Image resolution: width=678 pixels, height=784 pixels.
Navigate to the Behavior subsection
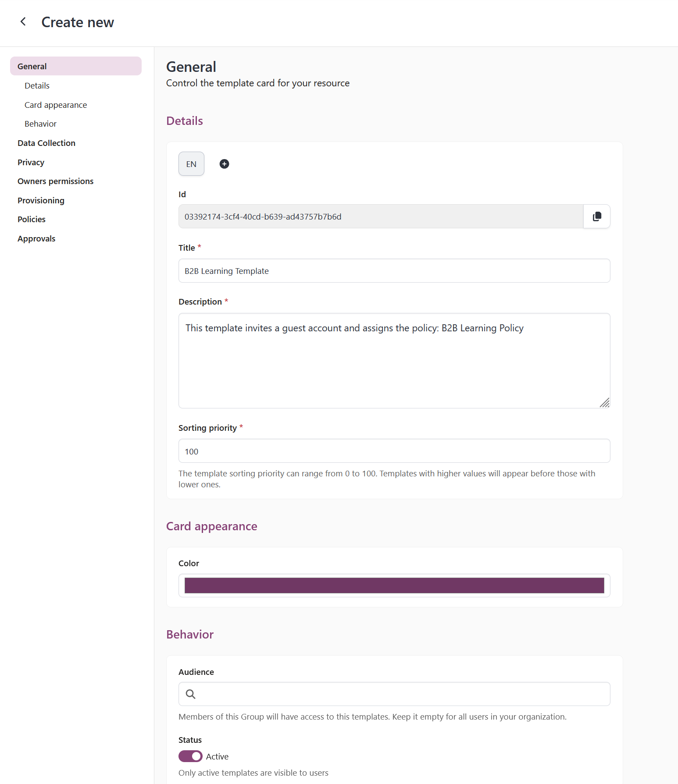(40, 123)
